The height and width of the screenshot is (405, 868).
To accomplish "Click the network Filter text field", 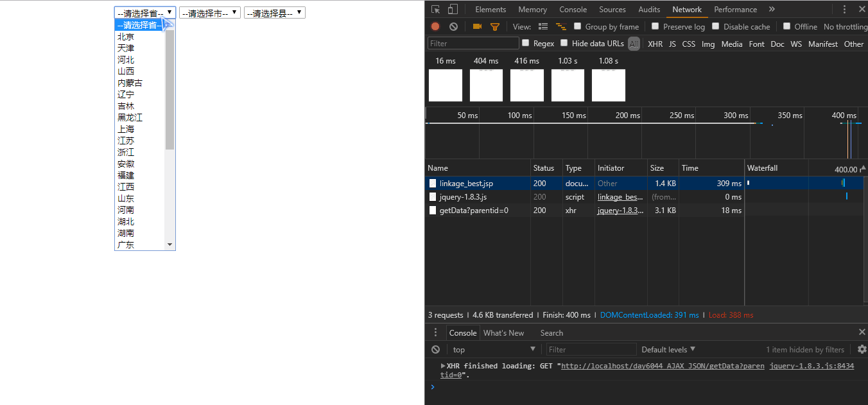I will pyautogui.click(x=473, y=43).
